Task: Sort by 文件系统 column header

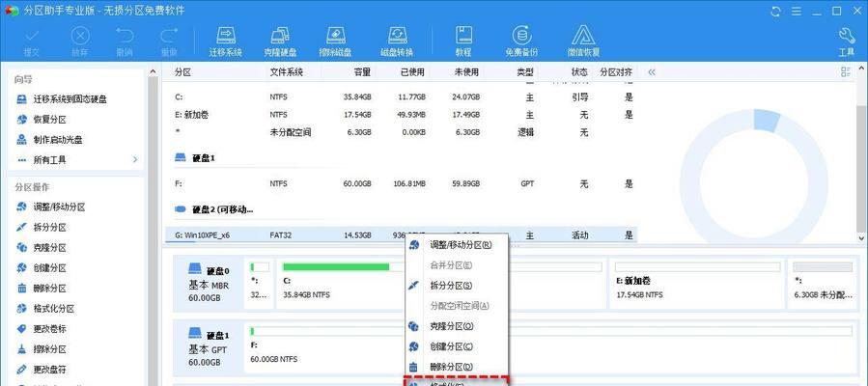Action: click(287, 71)
